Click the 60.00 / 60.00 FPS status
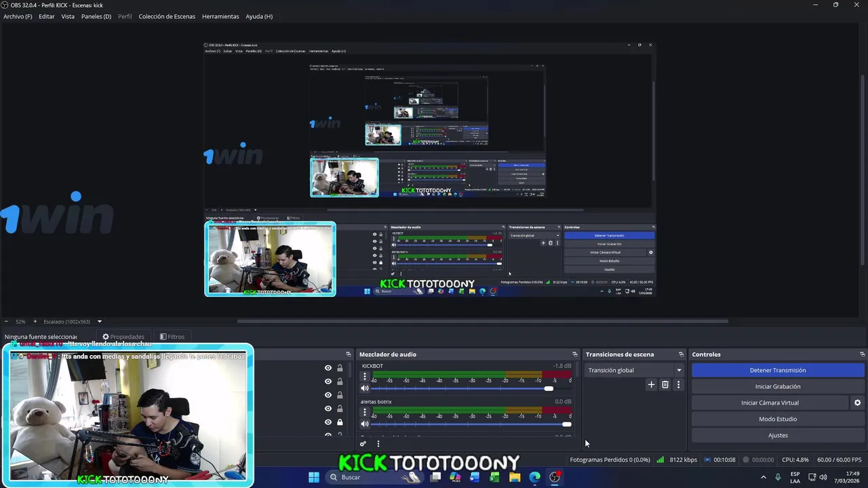Screen dimensions: 868x488 [840, 460]
